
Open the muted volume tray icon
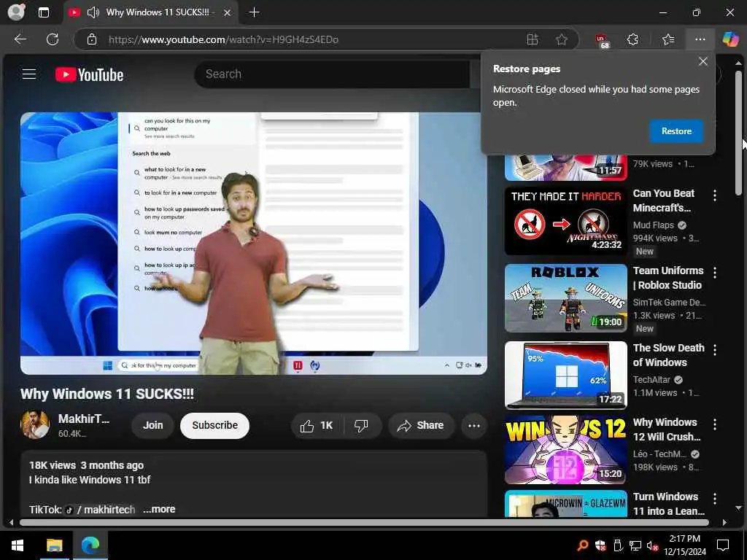click(652, 545)
